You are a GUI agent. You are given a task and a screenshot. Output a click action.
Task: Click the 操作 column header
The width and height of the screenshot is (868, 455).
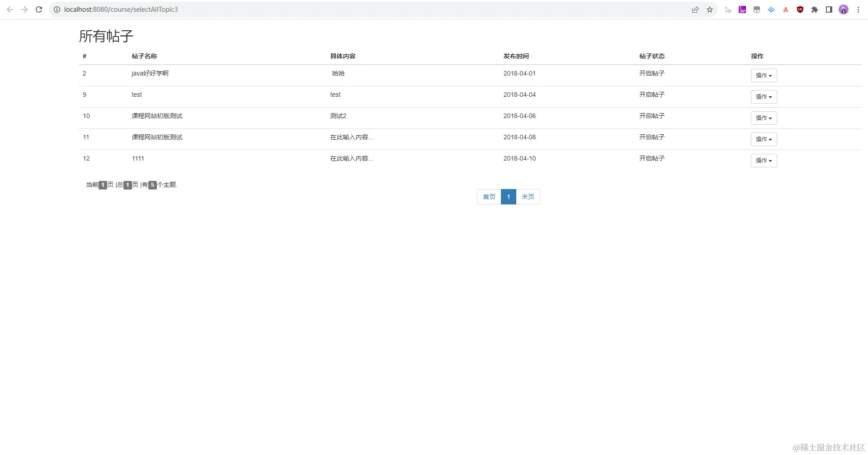[x=757, y=56]
